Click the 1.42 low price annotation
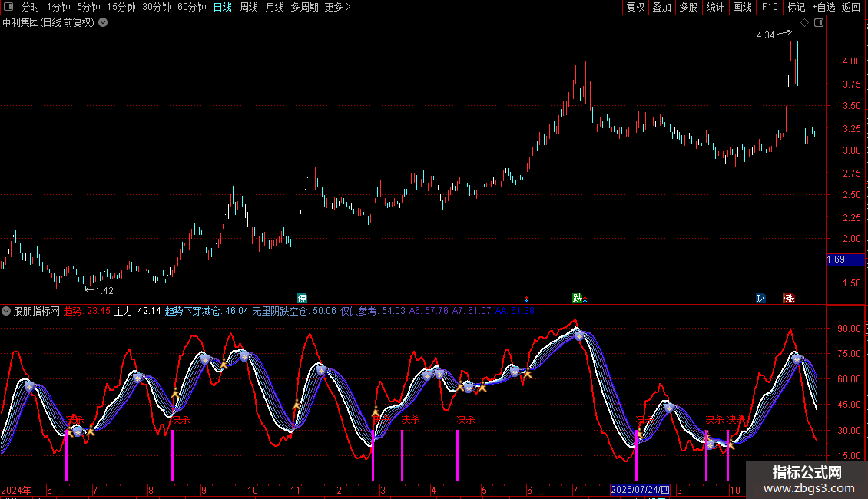This screenshot has width=868, height=499. [104, 291]
